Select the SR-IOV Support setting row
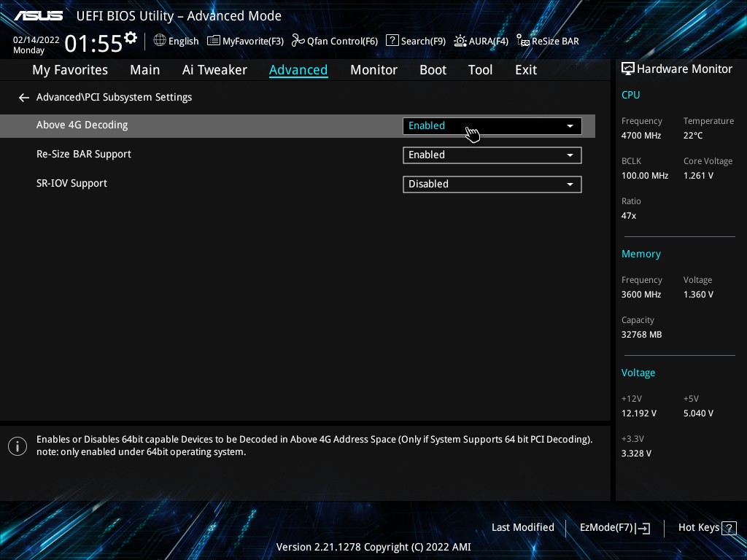The width and height of the screenshot is (747, 560). (71, 184)
